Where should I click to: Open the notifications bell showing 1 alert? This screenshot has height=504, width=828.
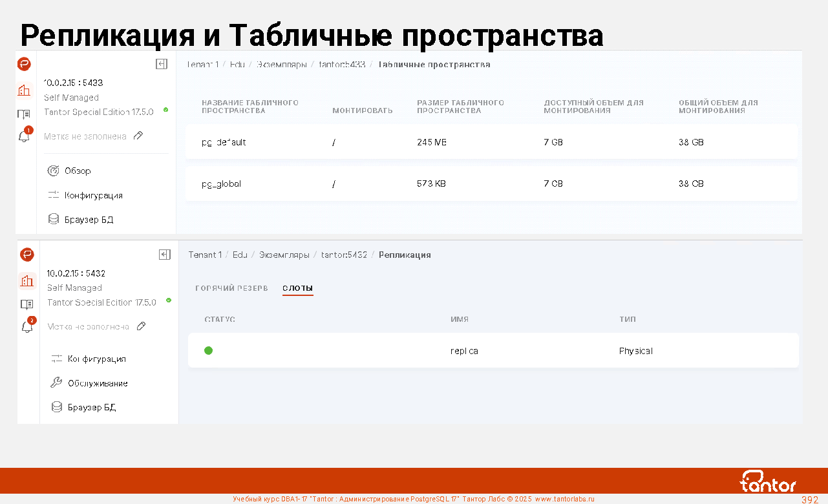click(25, 136)
